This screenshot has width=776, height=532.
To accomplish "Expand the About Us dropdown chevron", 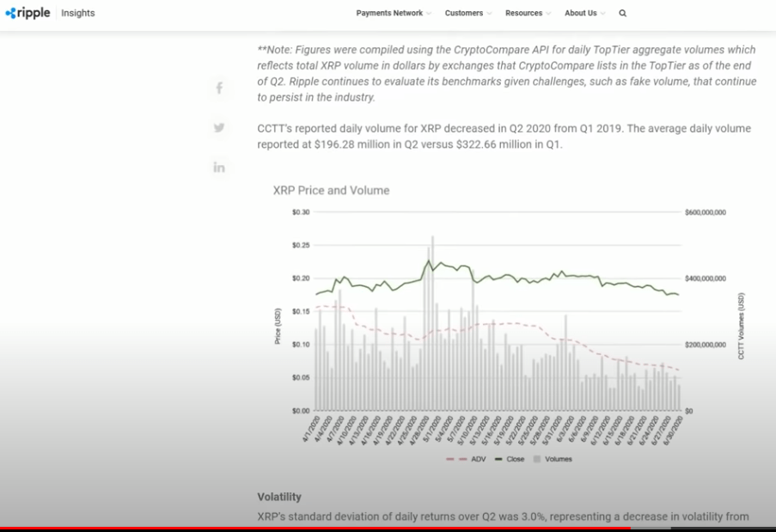I will 602,14.
